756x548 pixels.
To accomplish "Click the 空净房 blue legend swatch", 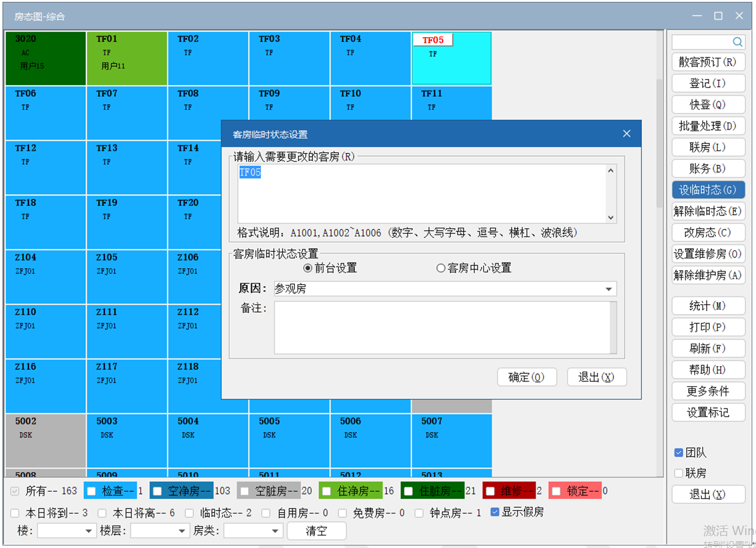I will [x=181, y=491].
